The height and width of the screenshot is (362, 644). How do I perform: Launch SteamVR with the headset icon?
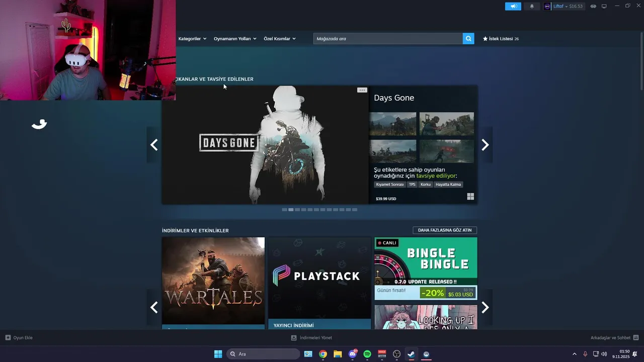click(x=593, y=6)
